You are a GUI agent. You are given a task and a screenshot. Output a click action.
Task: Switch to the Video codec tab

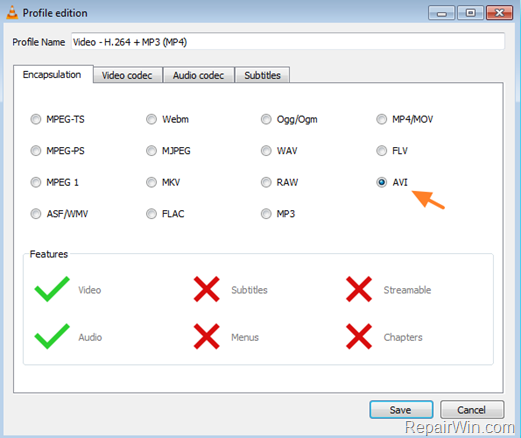[128, 75]
